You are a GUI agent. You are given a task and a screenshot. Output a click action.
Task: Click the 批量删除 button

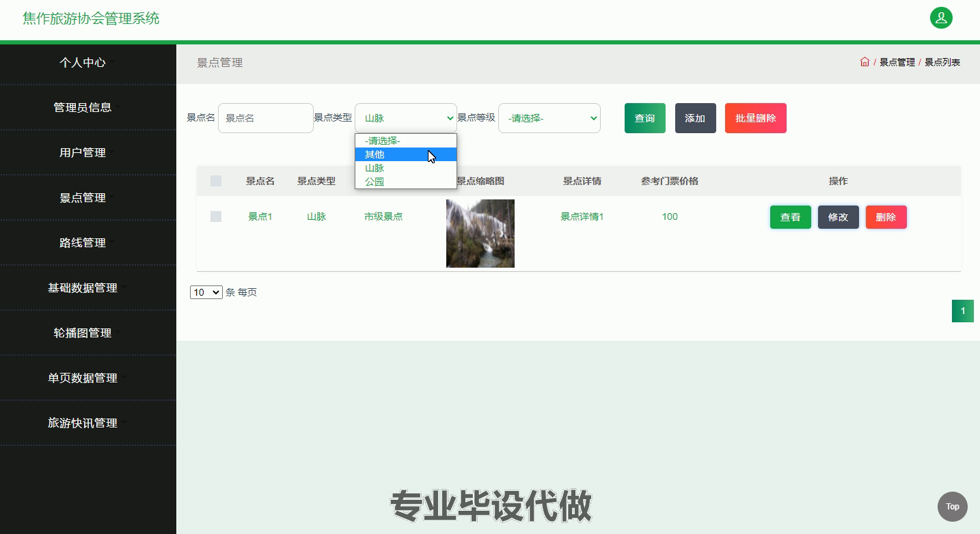click(756, 118)
